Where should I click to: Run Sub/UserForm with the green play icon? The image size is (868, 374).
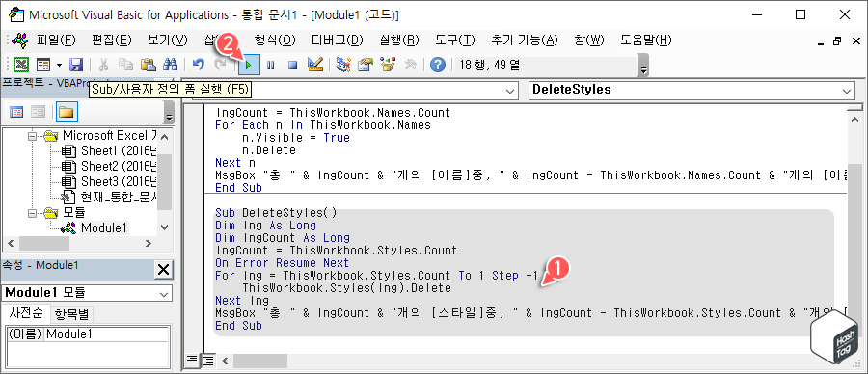point(249,65)
